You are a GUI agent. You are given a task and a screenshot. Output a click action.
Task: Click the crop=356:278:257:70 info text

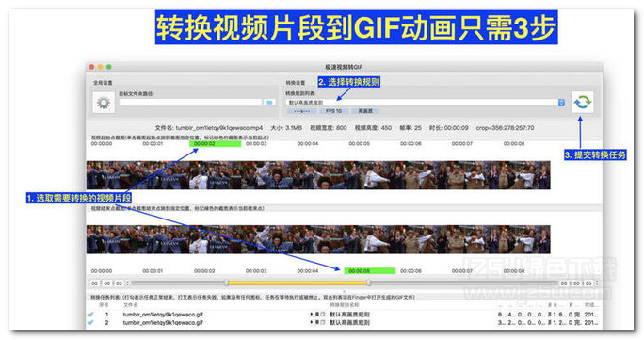tap(505, 128)
